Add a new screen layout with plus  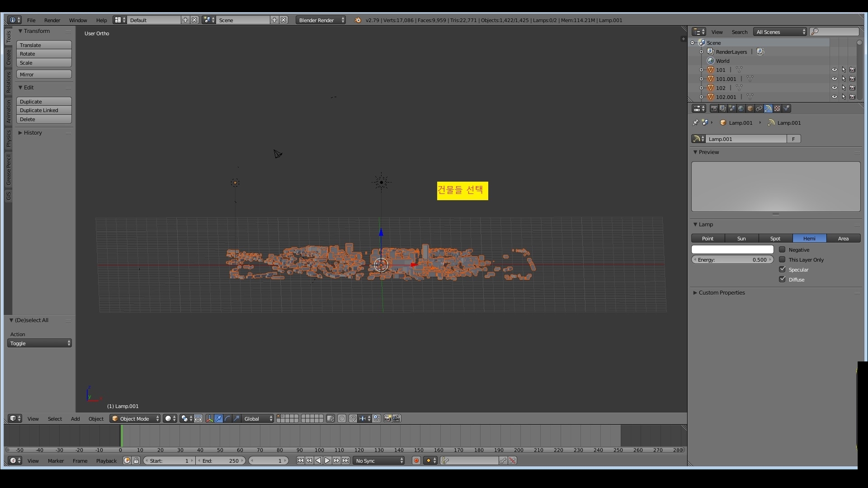pyautogui.click(x=185, y=20)
